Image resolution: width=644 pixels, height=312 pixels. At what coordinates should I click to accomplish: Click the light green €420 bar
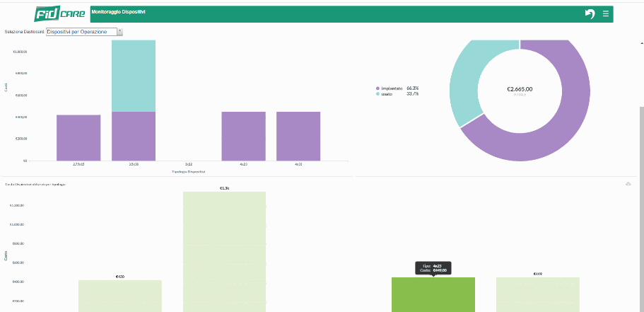pos(120,296)
